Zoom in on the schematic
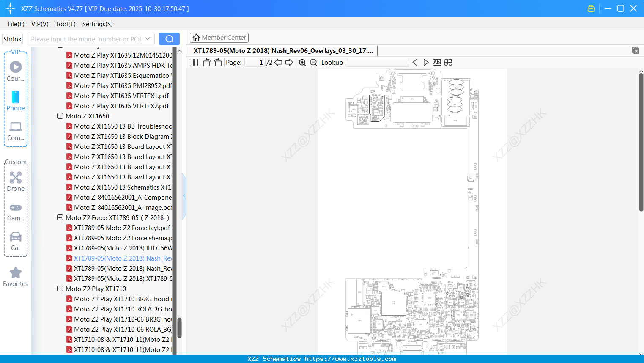 click(x=302, y=63)
